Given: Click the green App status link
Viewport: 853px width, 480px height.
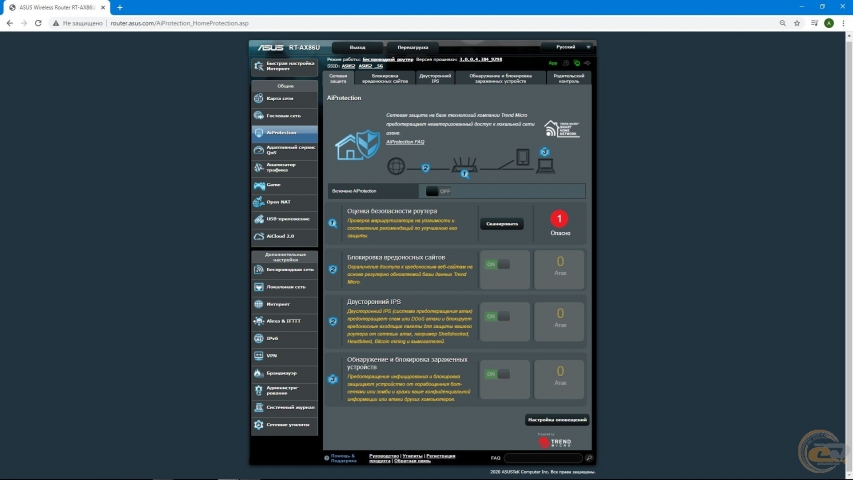Looking at the screenshot, I should (x=553, y=63).
